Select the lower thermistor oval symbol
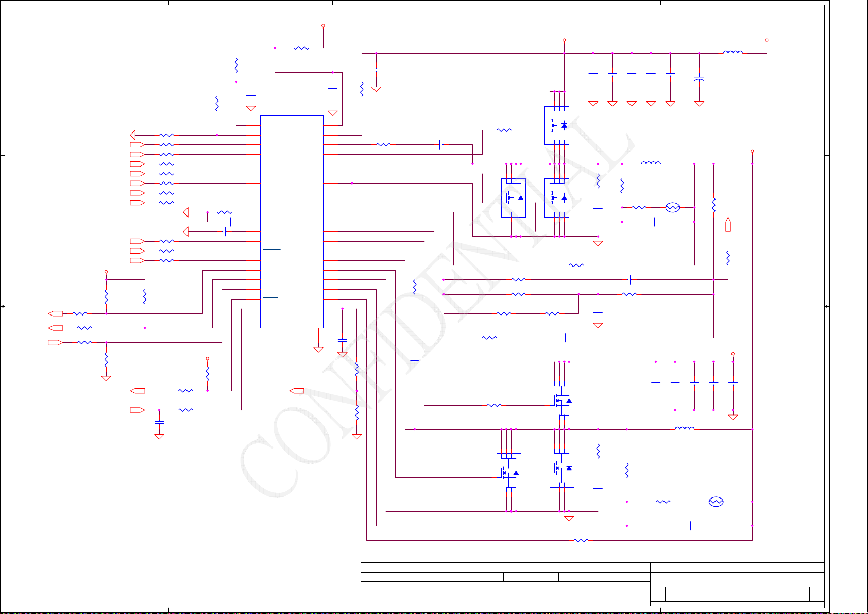The height and width of the screenshot is (614, 868). (x=716, y=502)
